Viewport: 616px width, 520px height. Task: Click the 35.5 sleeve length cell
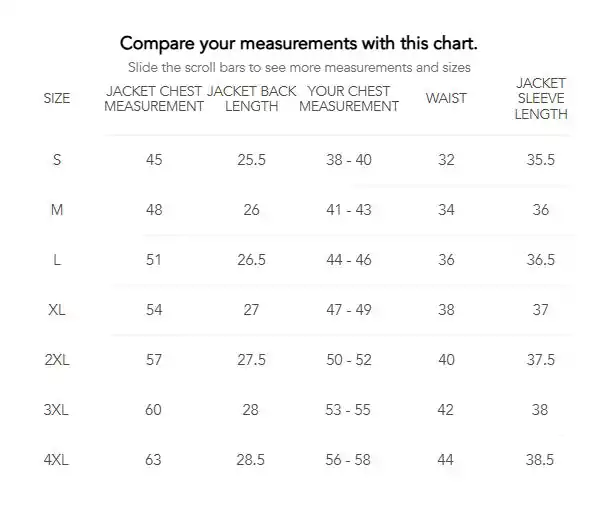click(541, 160)
